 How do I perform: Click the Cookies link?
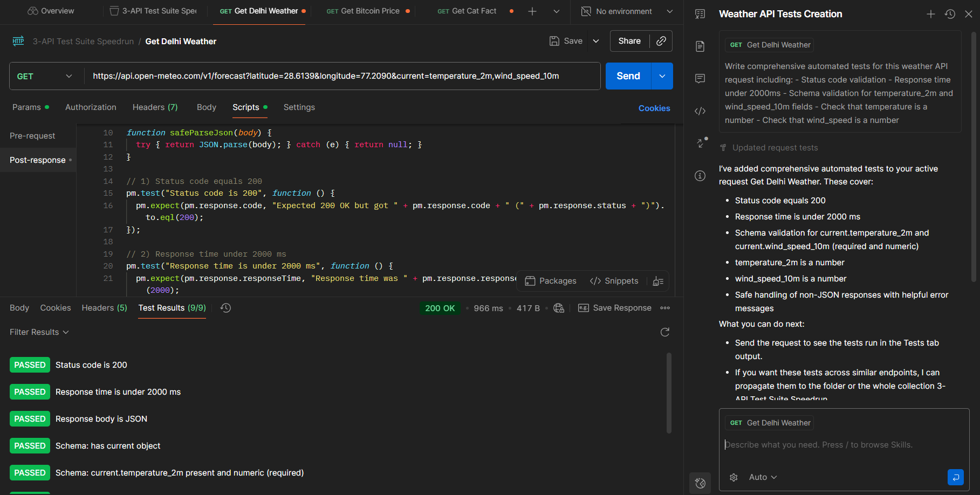tap(654, 108)
